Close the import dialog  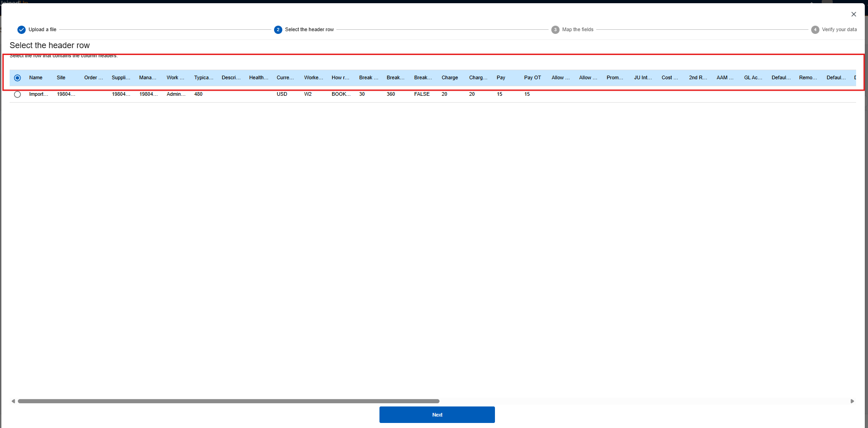coord(854,14)
